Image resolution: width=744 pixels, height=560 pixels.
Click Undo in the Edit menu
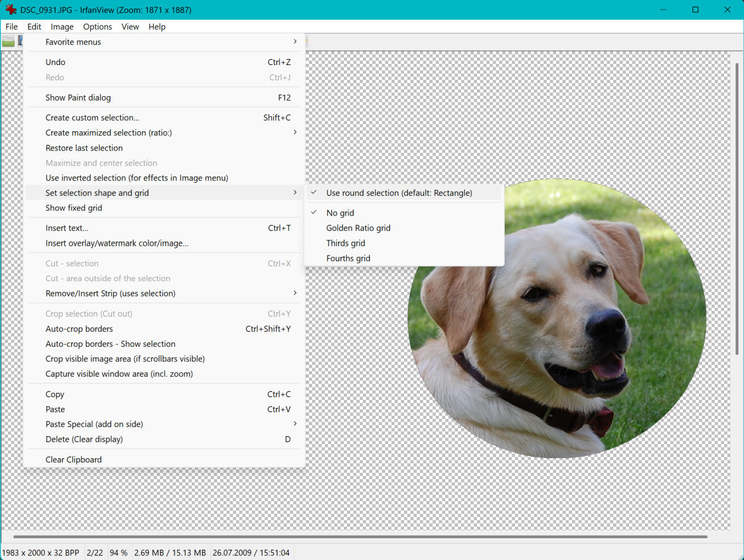coord(55,62)
